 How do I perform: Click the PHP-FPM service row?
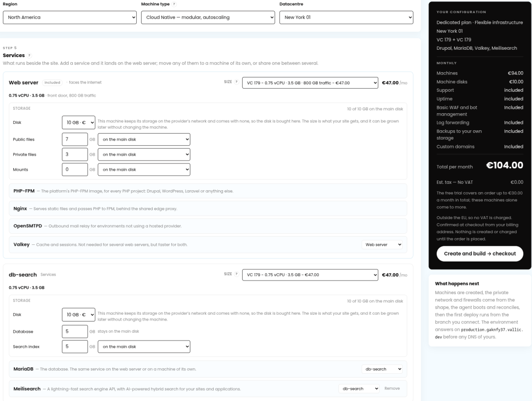(x=207, y=191)
